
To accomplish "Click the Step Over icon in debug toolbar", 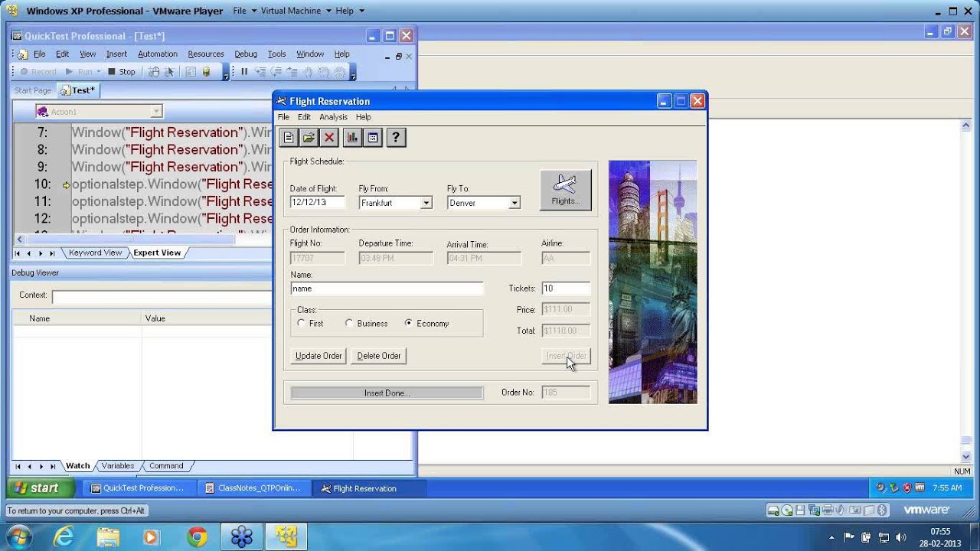I will 276,72.
